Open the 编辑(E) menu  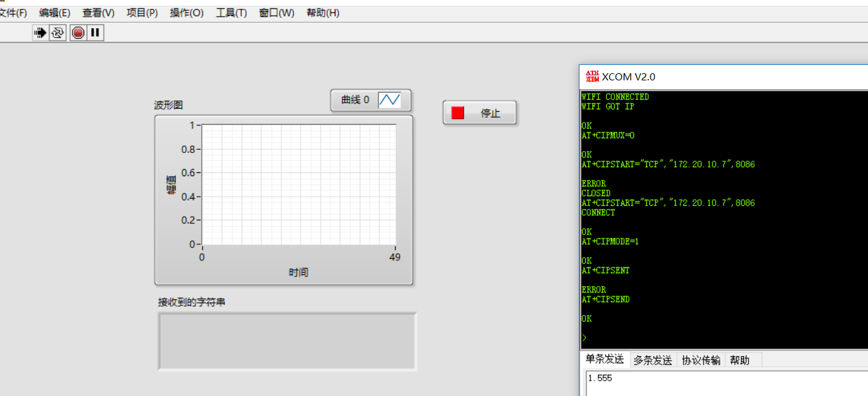coord(55,13)
